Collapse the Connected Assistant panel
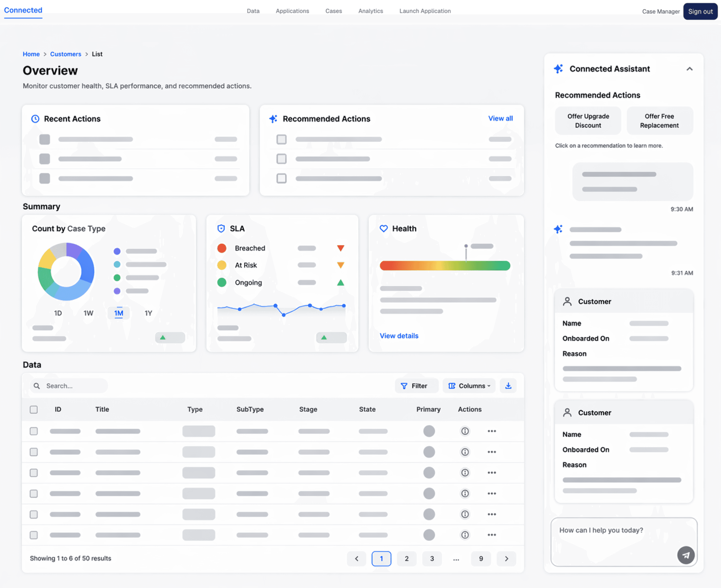Screen dimensions: 721x588 click(689, 69)
